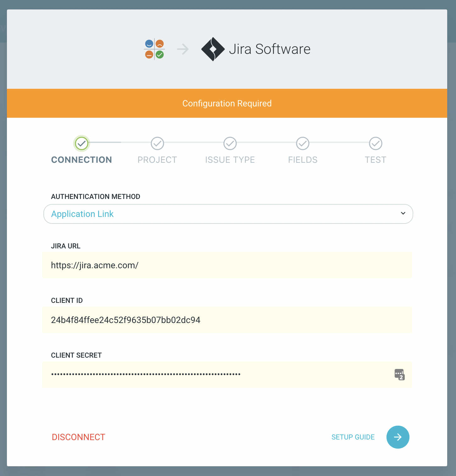Click into the Client Secret field
This screenshot has width=456, height=476.
[227, 375]
